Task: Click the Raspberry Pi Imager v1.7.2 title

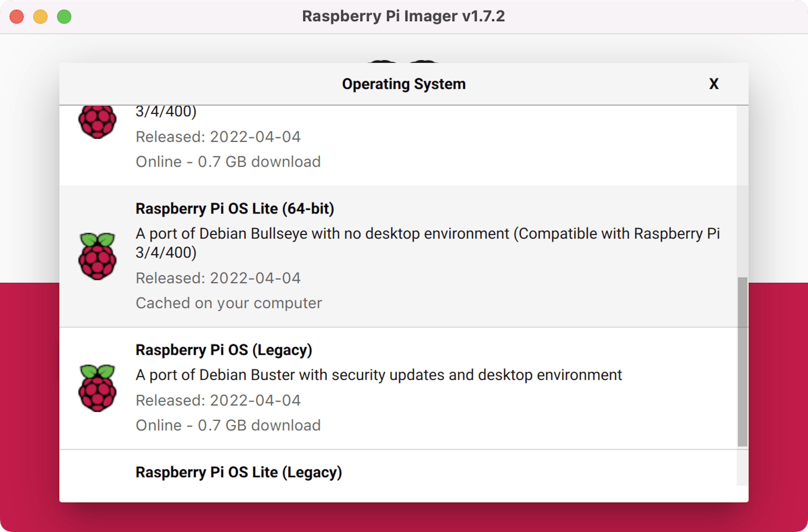Action: [x=403, y=16]
